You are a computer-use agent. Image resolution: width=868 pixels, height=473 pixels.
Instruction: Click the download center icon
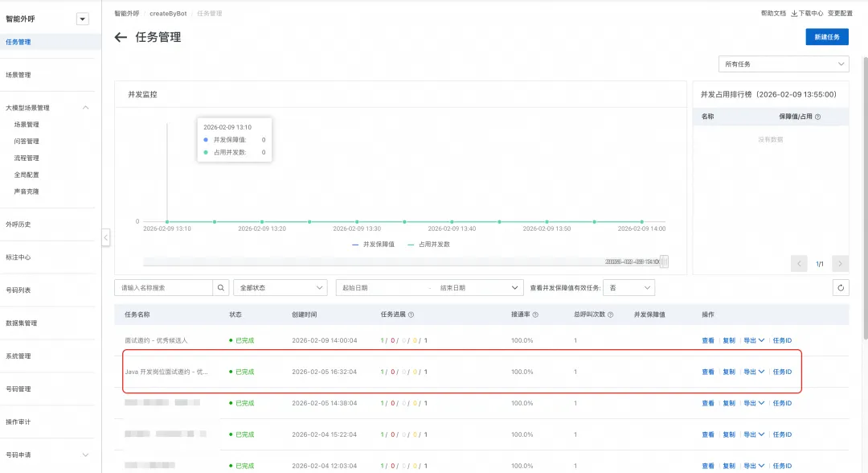coord(794,14)
